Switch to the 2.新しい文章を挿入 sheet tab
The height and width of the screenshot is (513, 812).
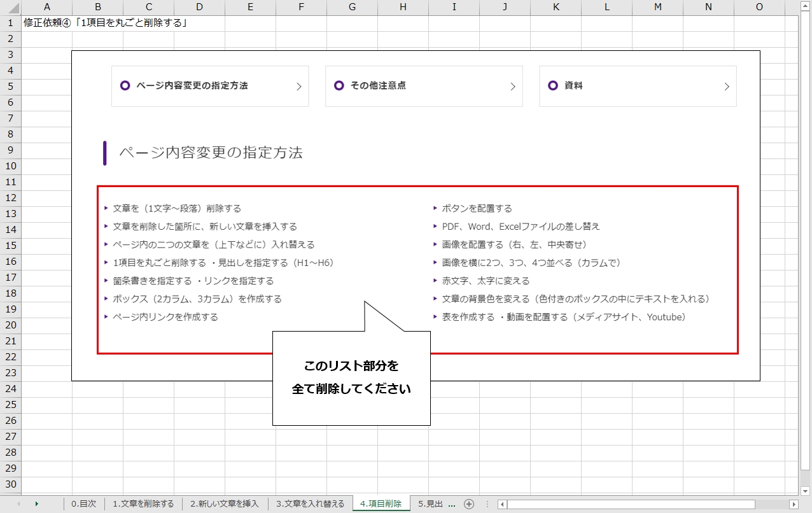(225, 504)
